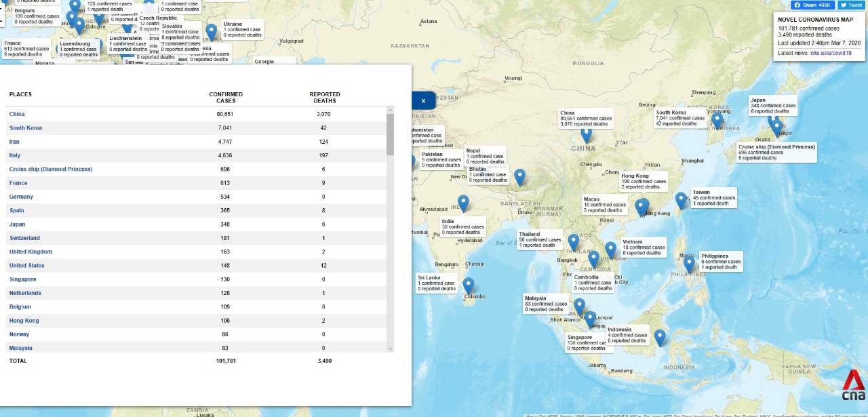The height and width of the screenshot is (417, 868).
Task: Click the Thailand map pin
Action: click(574, 242)
